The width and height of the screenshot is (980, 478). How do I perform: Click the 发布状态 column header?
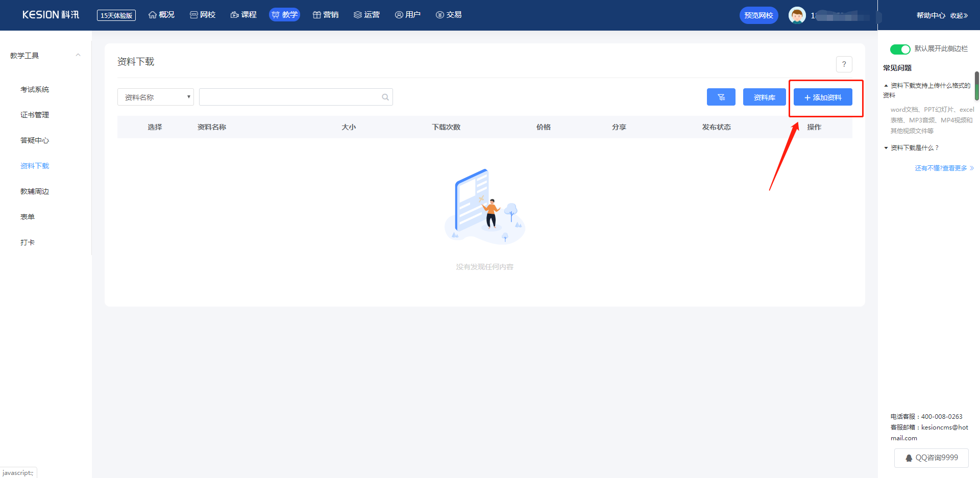(716, 127)
